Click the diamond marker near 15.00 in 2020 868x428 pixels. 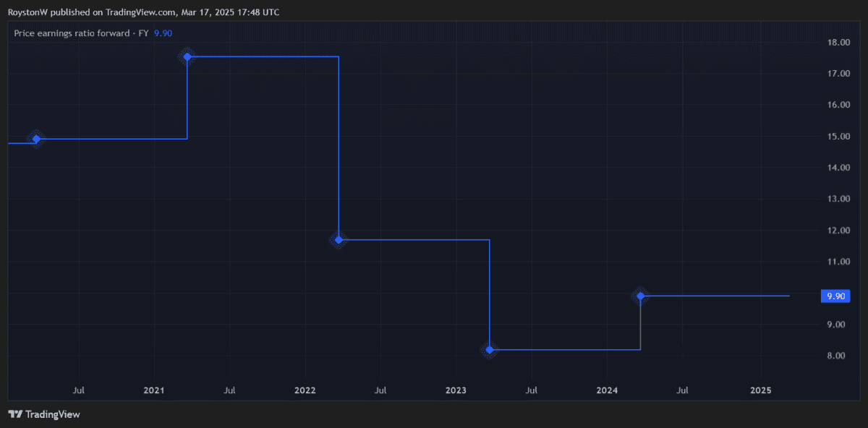[36, 139]
